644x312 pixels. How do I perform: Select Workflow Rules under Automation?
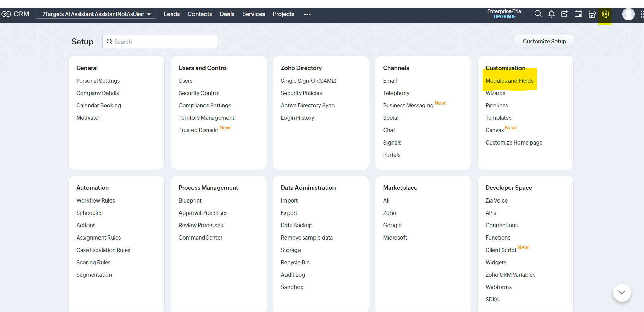click(95, 200)
